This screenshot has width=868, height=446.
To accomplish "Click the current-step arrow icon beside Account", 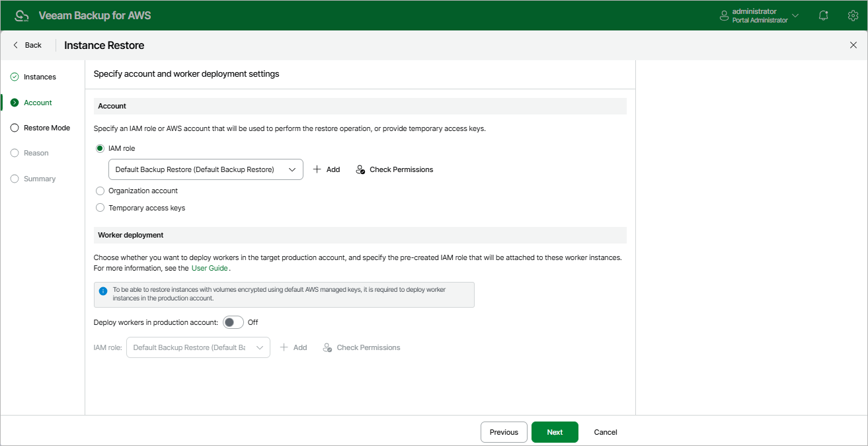I will tap(15, 103).
